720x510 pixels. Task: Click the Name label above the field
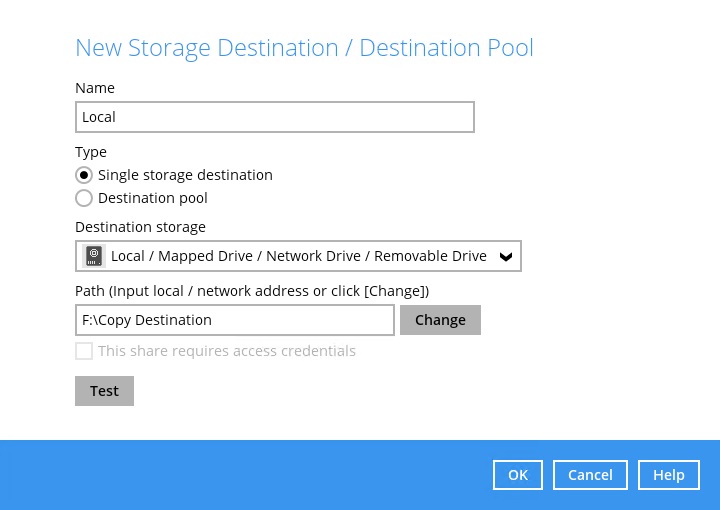tap(95, 88)
